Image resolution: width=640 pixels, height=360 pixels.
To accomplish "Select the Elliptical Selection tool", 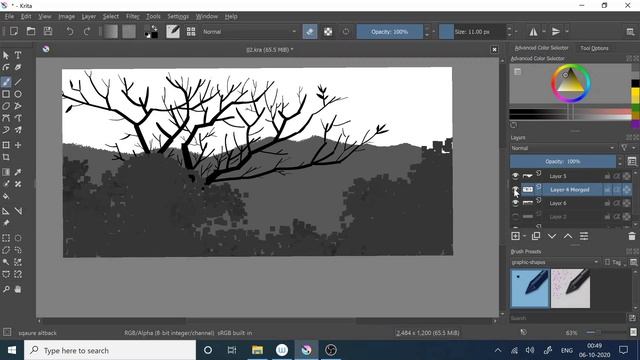I will click(x=18, y=238).
